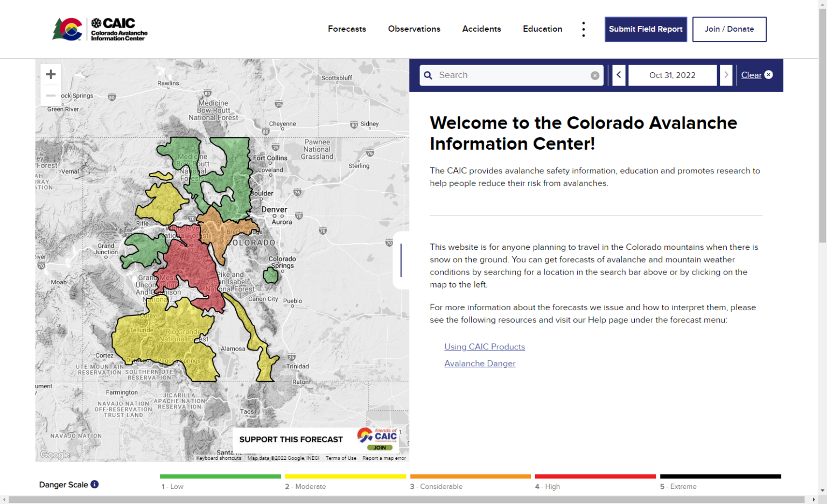Zoom in the map with plus button
This screenshot has height=504, width=827.
[51, 74]
